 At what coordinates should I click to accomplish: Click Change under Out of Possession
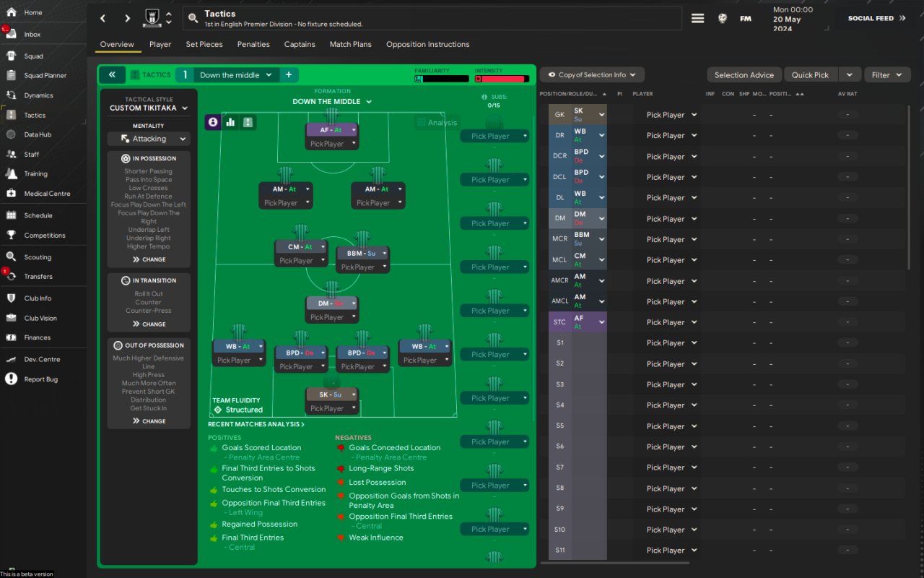(x=149, y=421)
